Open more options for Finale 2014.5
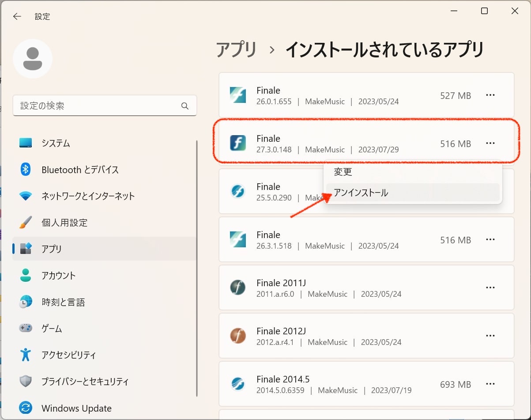 [490, 384]
